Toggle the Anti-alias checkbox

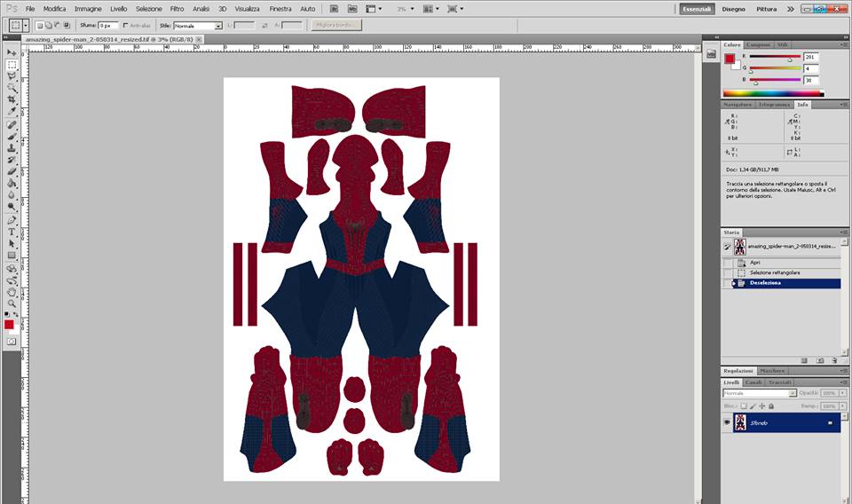(x=125, y=26)
